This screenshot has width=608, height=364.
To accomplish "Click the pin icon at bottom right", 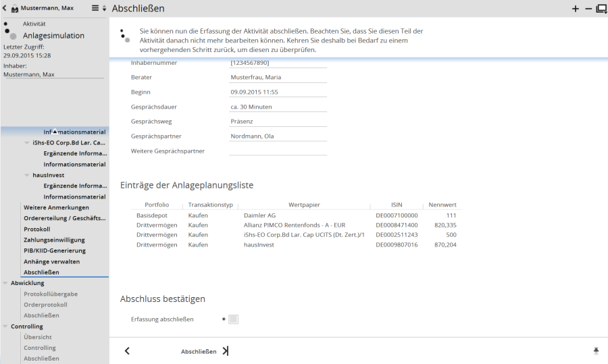I will coord(596,350).
